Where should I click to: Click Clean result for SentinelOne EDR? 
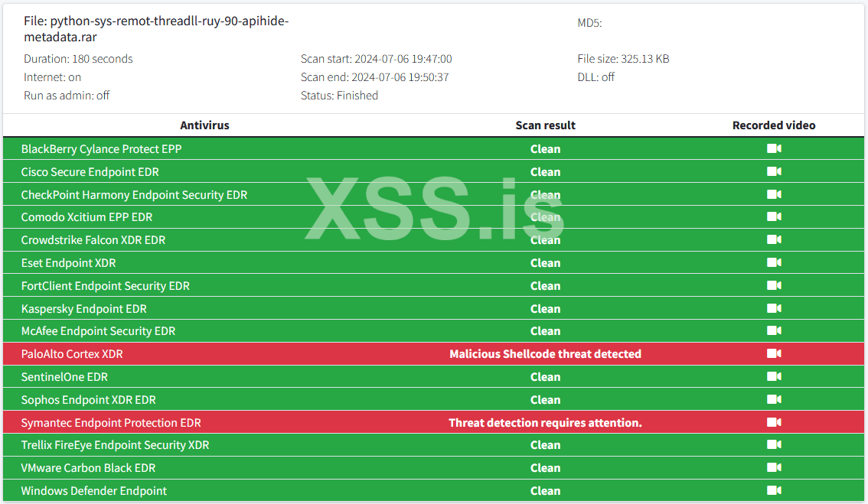click(545, 377)
